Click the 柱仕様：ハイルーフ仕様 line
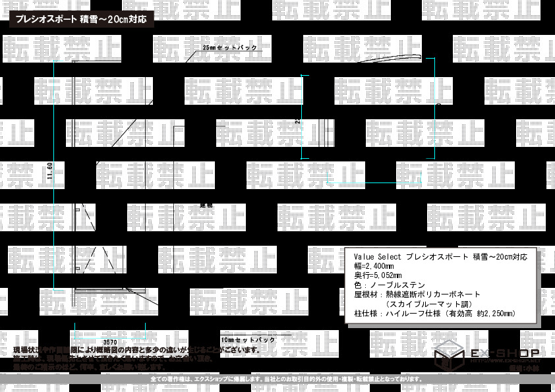Image resolution: width=555 pixels, height=392 pixels. click(435, 314)
